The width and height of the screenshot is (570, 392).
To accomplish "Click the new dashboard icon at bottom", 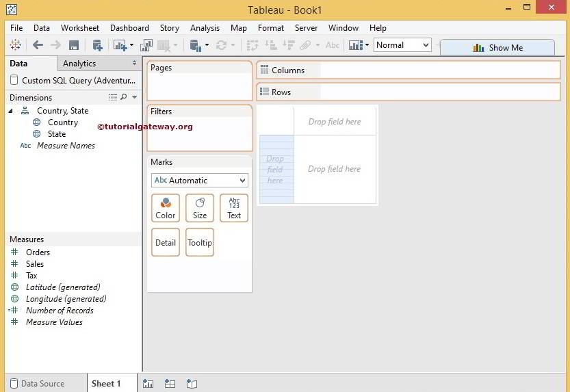I will click(170, 384).
